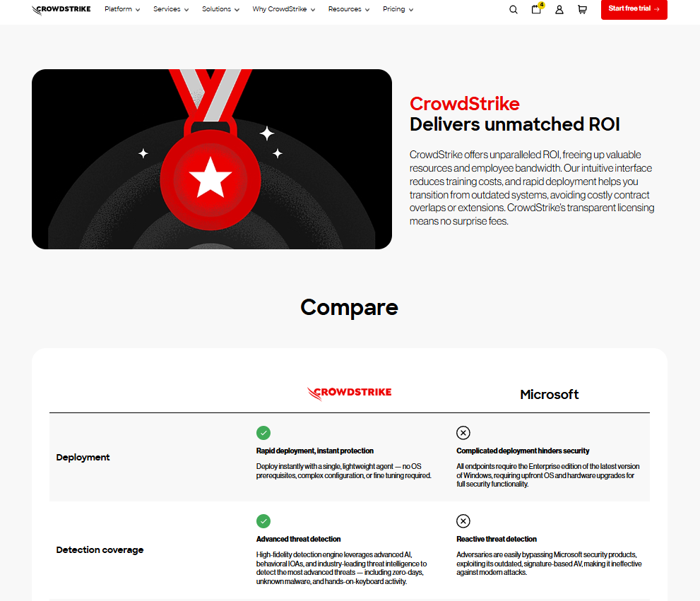Expand the Services dropdown menu
Viewport: 700px width, 601px height.
click(x=171, y=10)
